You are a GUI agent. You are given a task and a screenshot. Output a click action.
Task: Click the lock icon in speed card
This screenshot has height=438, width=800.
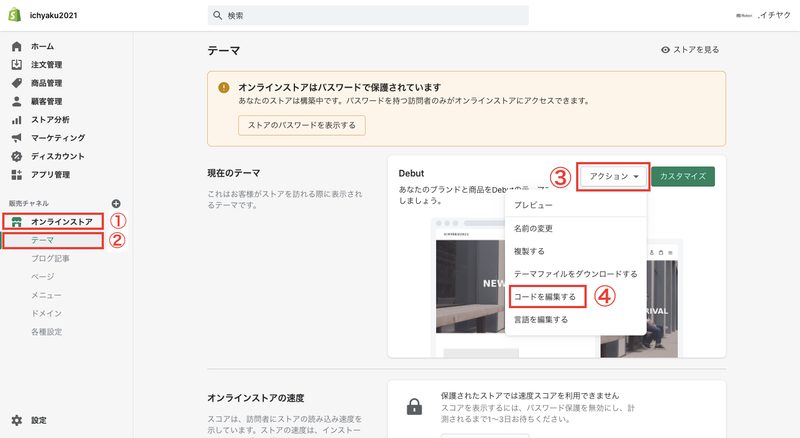[x=414, y=406]
